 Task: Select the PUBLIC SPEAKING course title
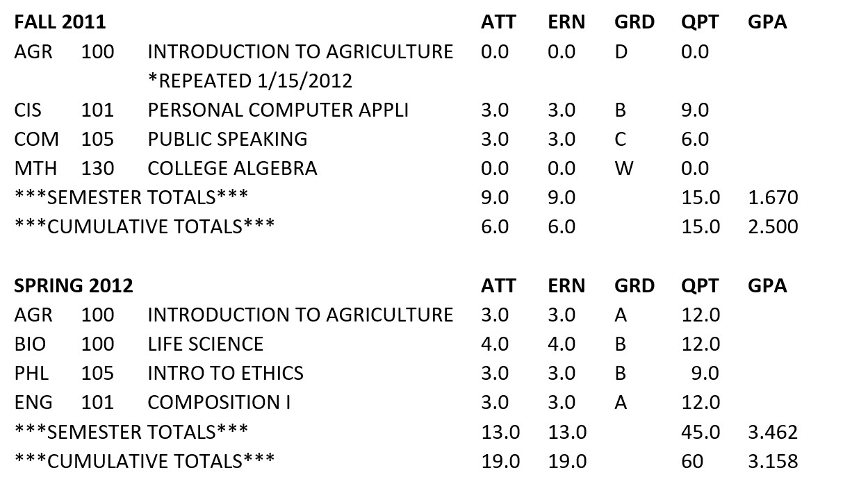pyautogui.click(x=227, y=139)
